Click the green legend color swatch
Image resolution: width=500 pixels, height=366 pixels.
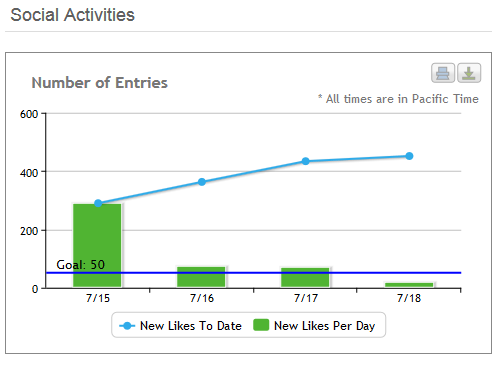[x=261, y=325]
